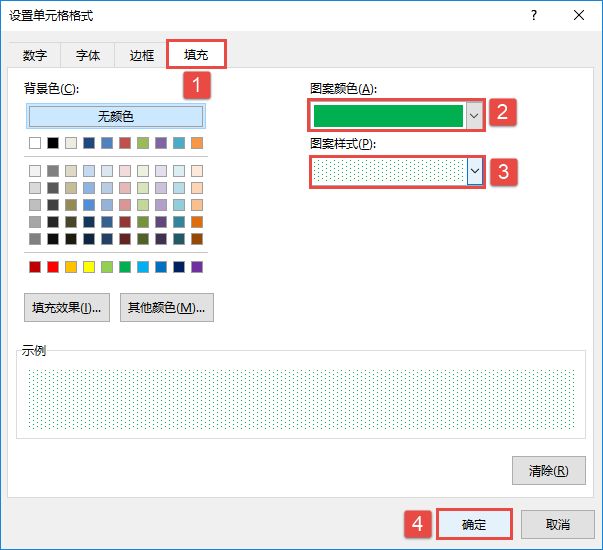
Task: Select the 边框 tab
Action: tap(141, 55)
